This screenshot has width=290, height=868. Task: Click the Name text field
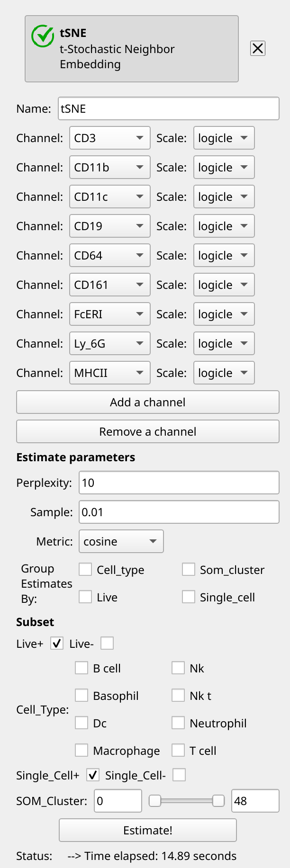coord(169,109)
